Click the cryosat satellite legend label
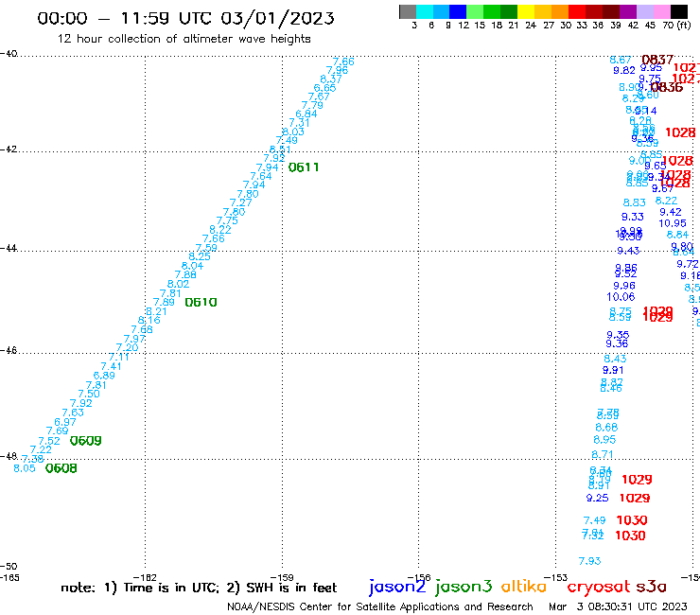Viewport: 700px width, 615px height. pos(598,588)
